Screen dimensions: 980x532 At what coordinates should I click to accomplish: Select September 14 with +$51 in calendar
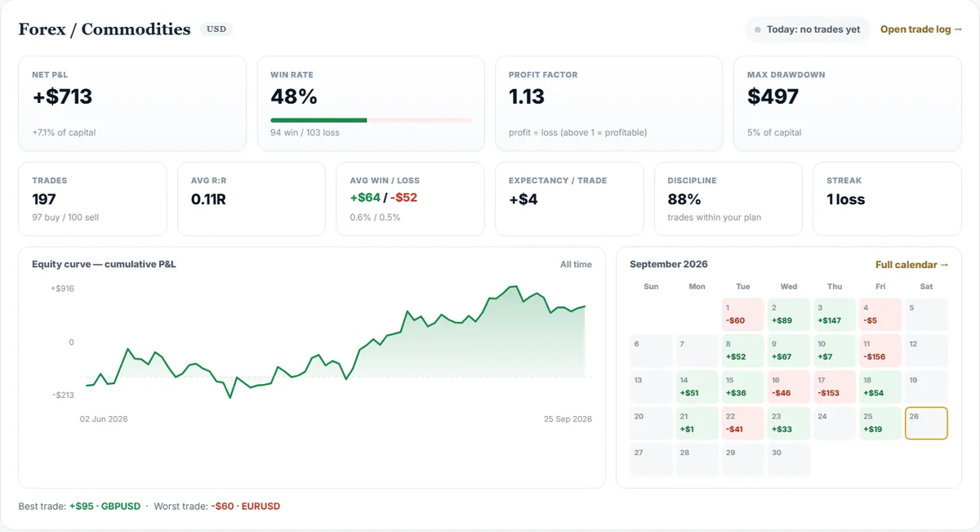pyautogui.click(x=697, y=387)
